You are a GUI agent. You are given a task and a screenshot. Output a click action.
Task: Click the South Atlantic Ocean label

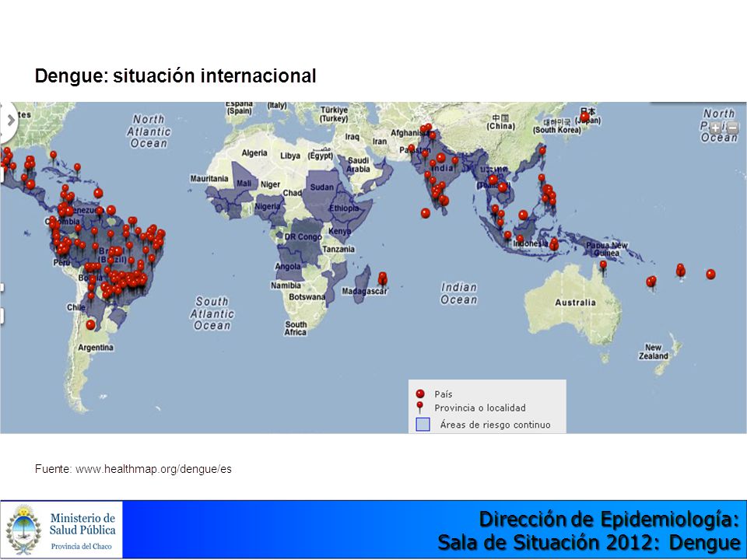[212, 313]
